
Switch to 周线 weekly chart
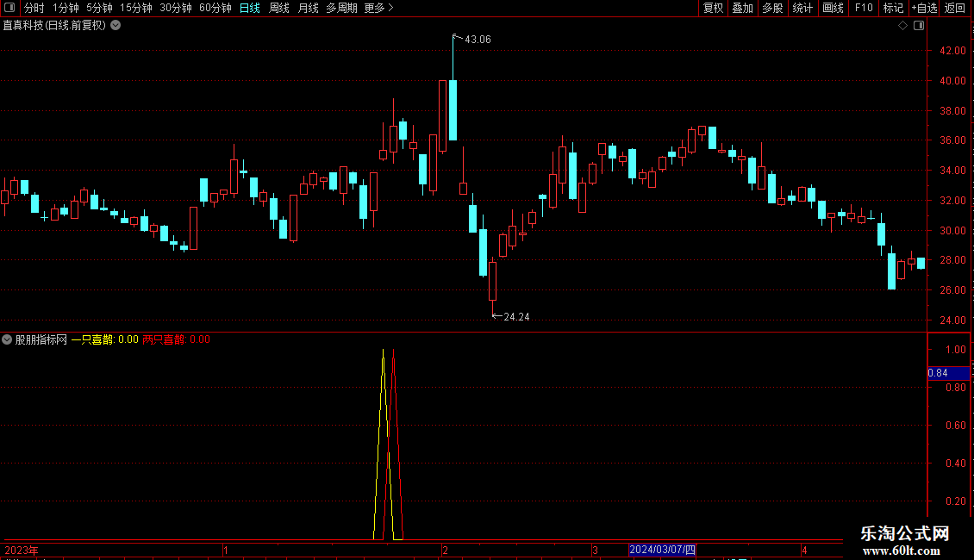(279, 8)
